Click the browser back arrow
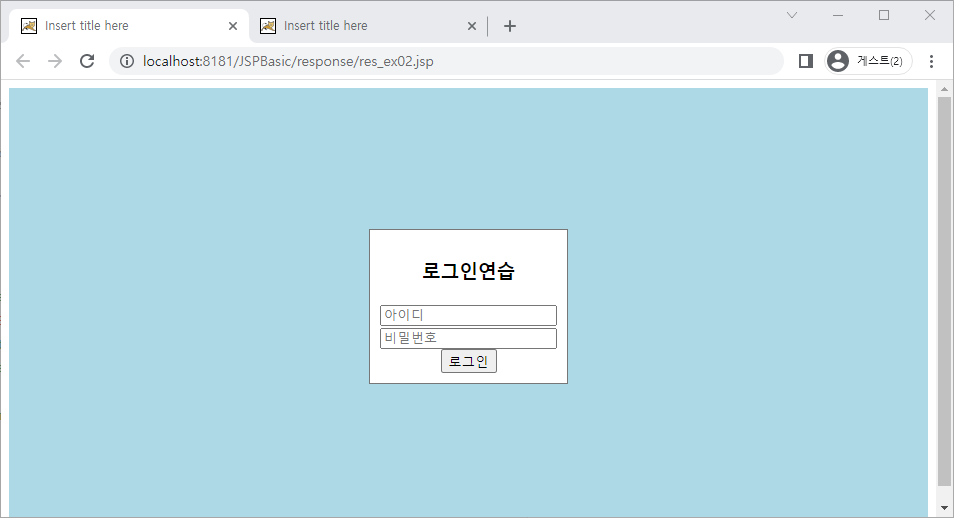 coord(23,61)
